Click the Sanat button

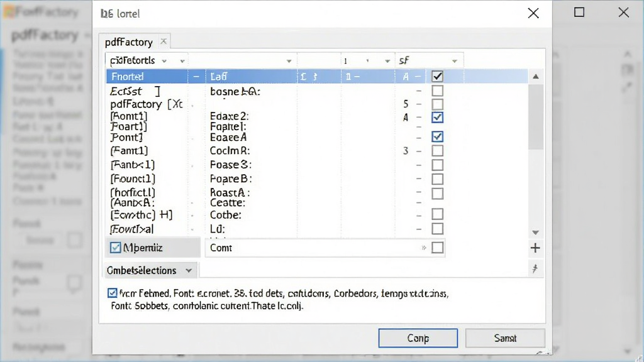505,337
